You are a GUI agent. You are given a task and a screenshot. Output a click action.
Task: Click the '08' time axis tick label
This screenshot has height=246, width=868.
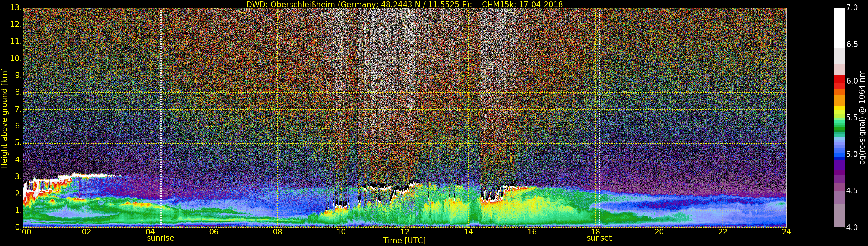pyautogui.click(x=278, y=232)
